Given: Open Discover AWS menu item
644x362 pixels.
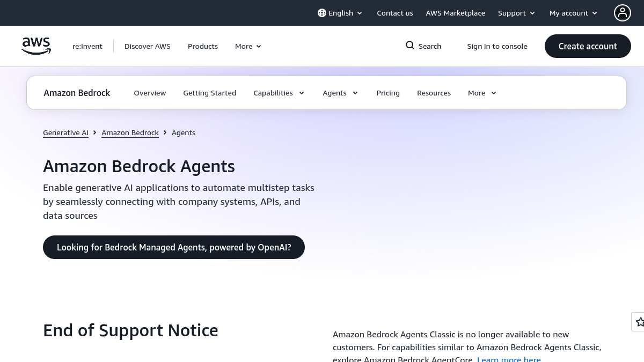Looking at the screenshot, I should 148,46.
